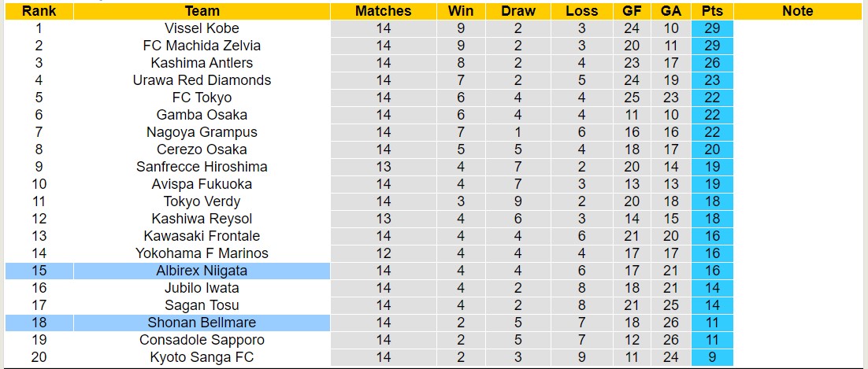868x369 pixels.
Task: Select the Note column header
Action: point(798,11)
